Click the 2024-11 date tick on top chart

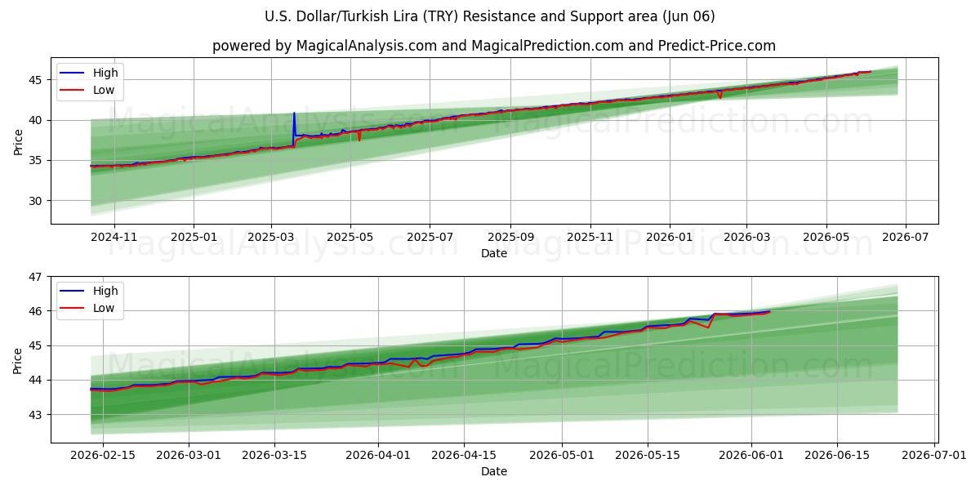point(114,236)
